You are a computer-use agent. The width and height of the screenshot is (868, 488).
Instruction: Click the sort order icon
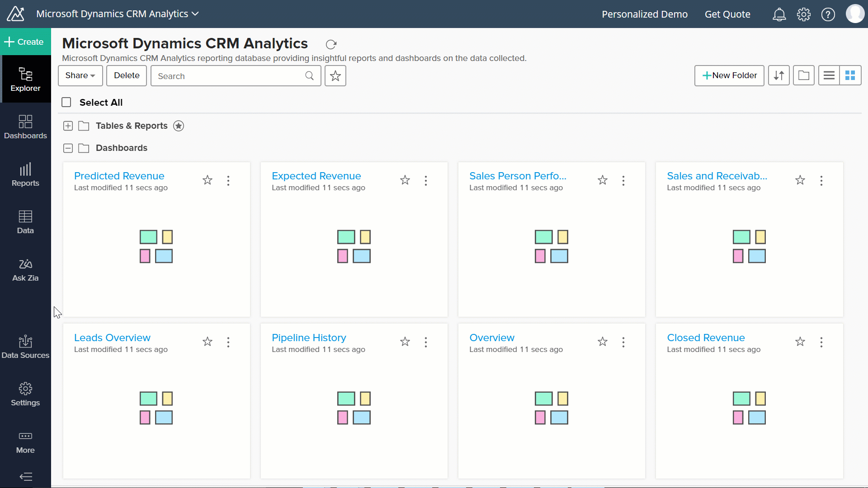pos(778,75)
